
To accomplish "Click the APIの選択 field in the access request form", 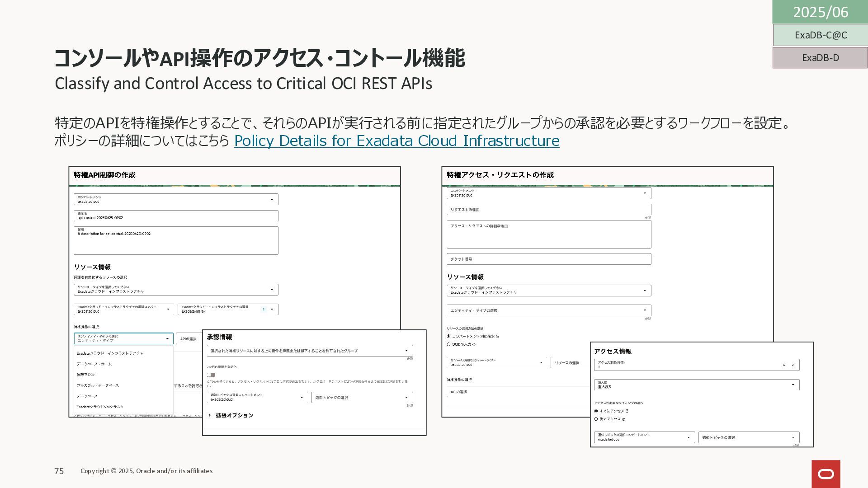I will point(519,392).
